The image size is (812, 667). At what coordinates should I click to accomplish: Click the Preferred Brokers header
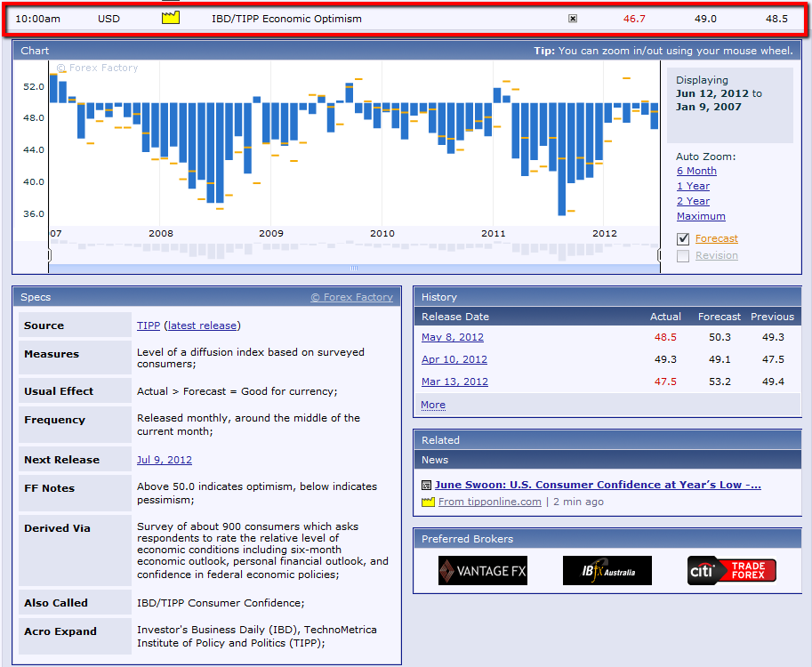coord(607,539)
